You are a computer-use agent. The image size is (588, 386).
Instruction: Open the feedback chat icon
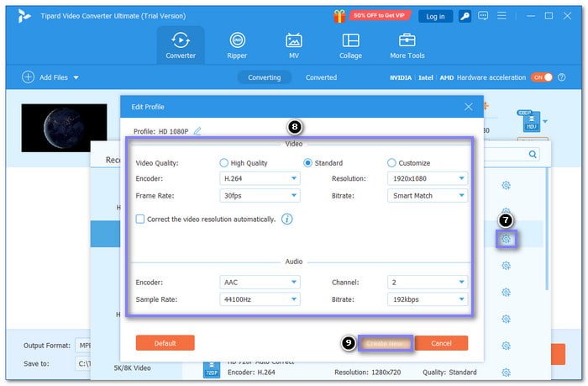click(x=483, y=16)
